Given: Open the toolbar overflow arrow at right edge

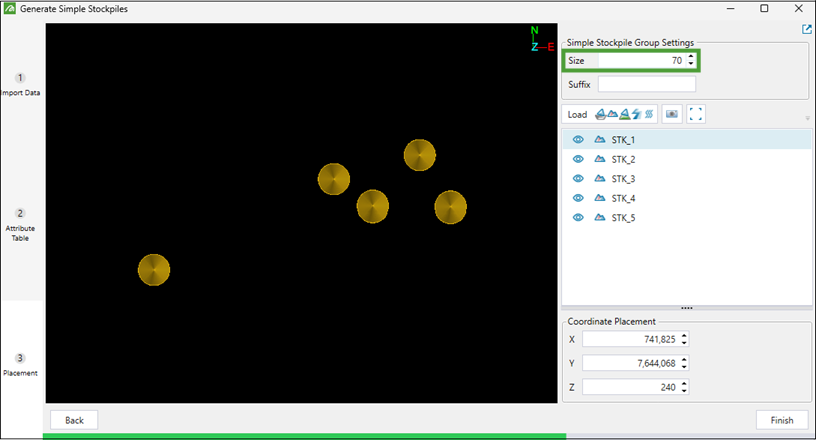Looking at the screenshot, I should click(807, 118).
